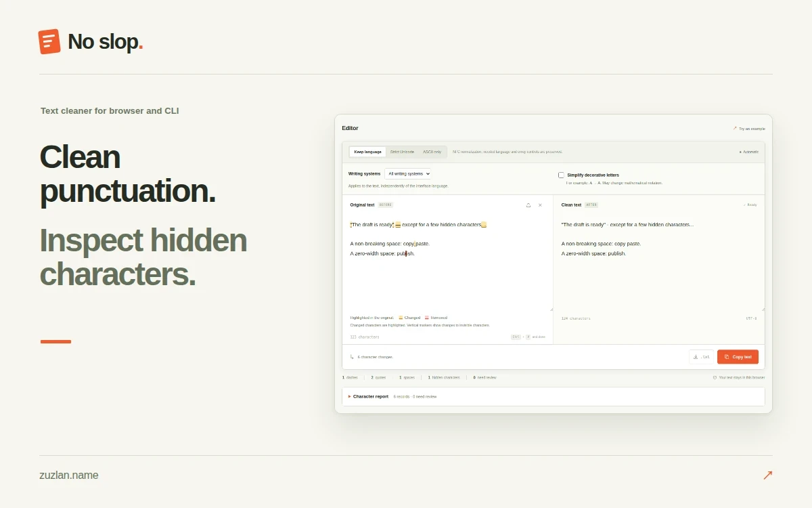The width and height of the screenshot is (812, 508).
Task: Download the cleaned text as .txt
Action: click(701, 357)
